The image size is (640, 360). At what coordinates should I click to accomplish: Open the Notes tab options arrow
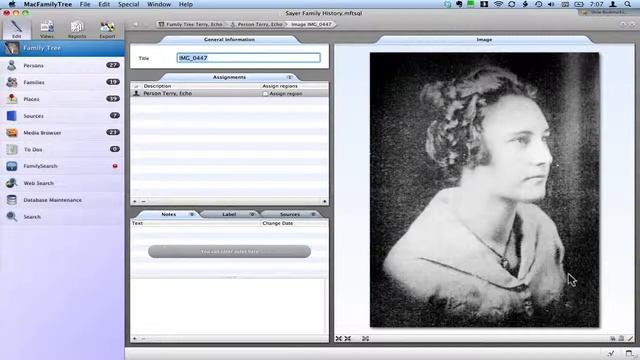191,214
